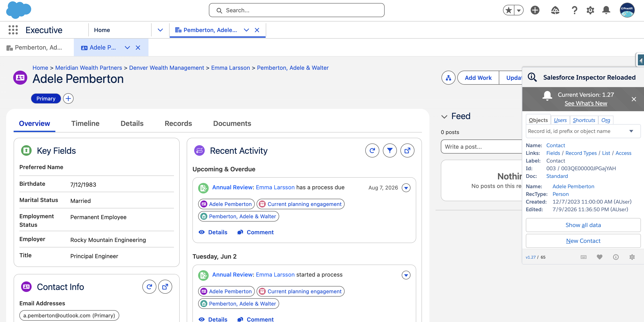
Task: Refresh the Recent Activity card
Action: pos(372,150)
